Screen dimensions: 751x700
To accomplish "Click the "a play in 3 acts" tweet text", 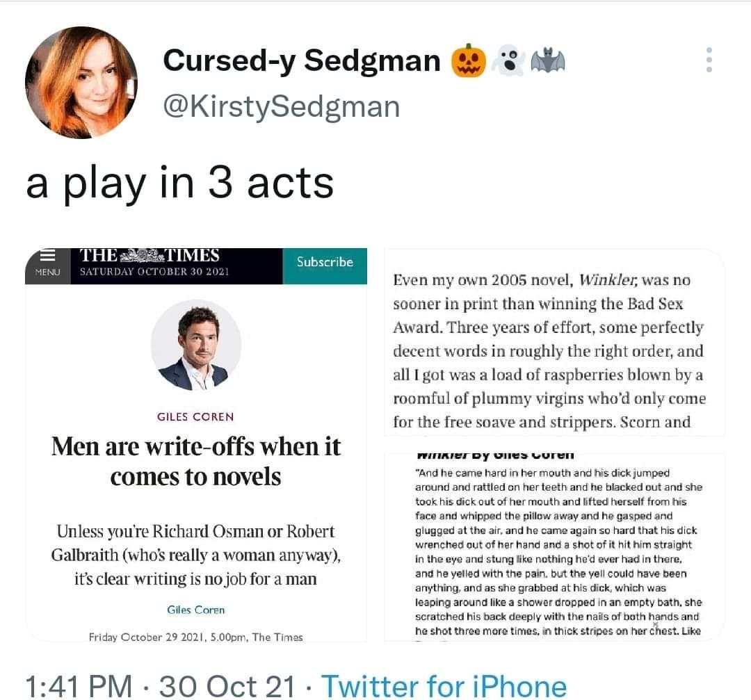I will pos(179,184).
